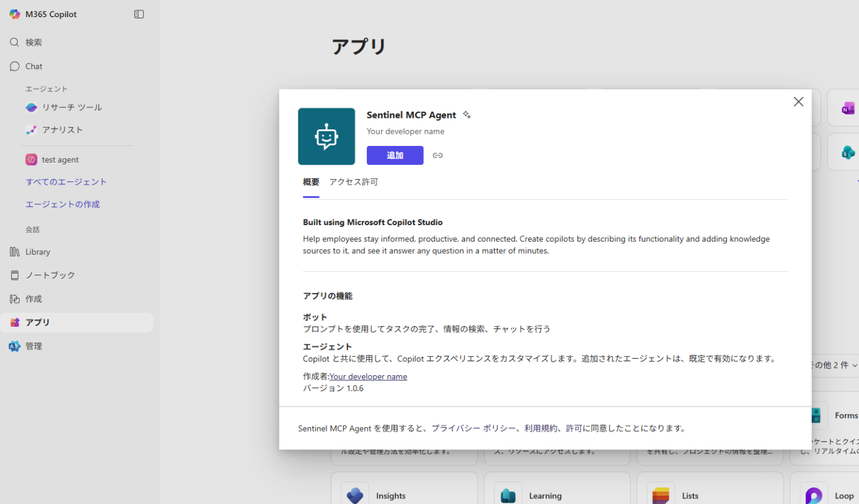The height and width of the screenshot is (504, 859).
Task: Switch to the アクセス許可 tab
Action: point(353,182)
